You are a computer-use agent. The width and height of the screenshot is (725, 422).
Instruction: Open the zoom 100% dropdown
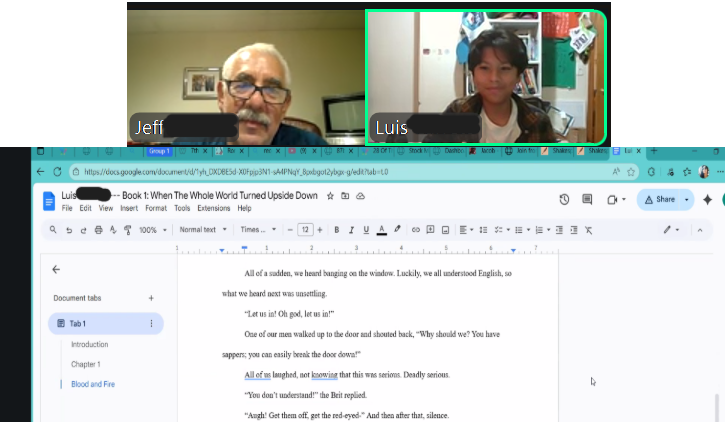[153, 230]
